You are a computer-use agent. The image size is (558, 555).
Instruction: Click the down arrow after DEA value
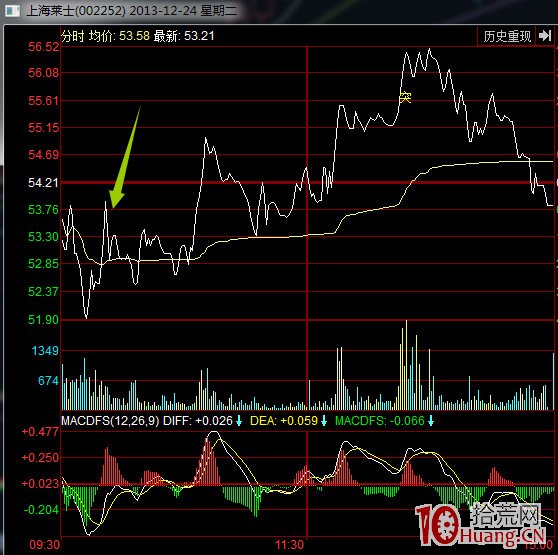click(x=324, y=421)
